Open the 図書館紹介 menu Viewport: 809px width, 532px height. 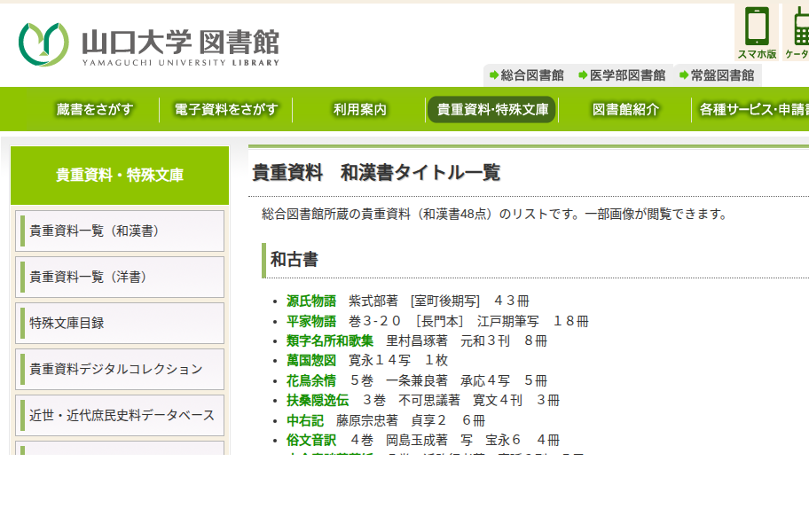click(625, 109)
